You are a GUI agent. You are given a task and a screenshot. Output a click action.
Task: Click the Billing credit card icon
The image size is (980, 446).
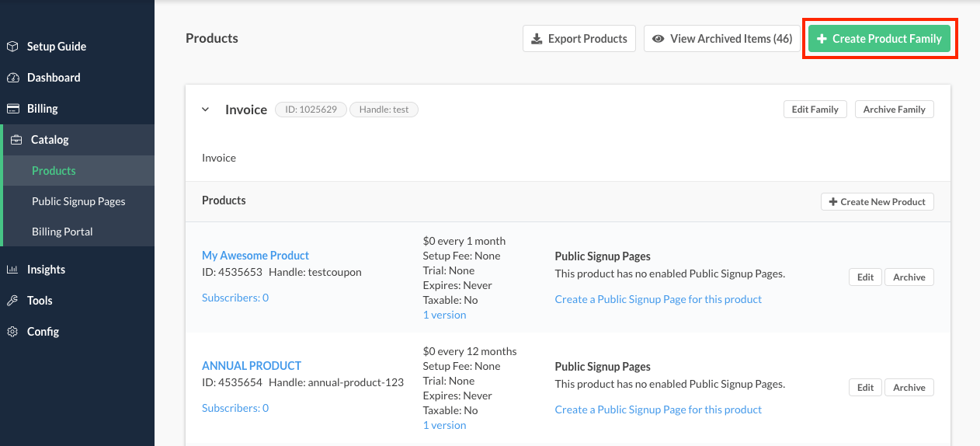click(12, 109)
